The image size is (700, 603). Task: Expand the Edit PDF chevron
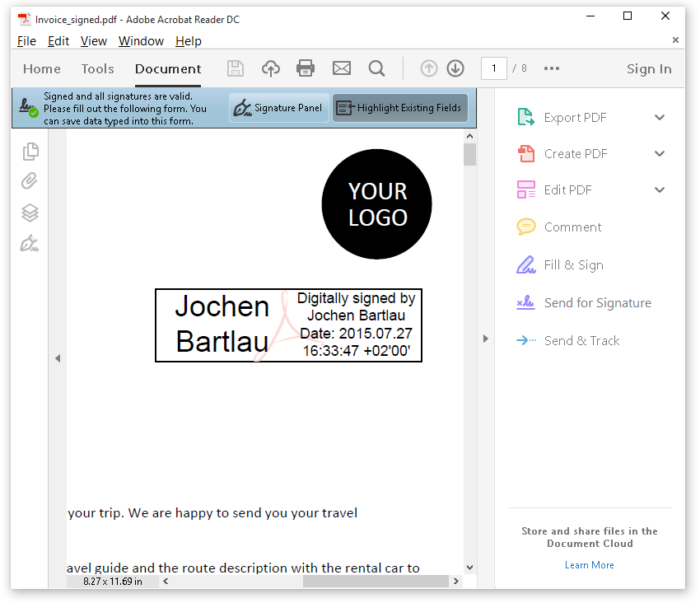660,189
